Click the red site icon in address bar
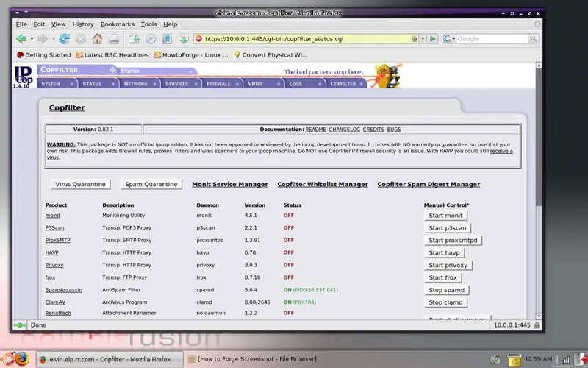 point(198,39)
